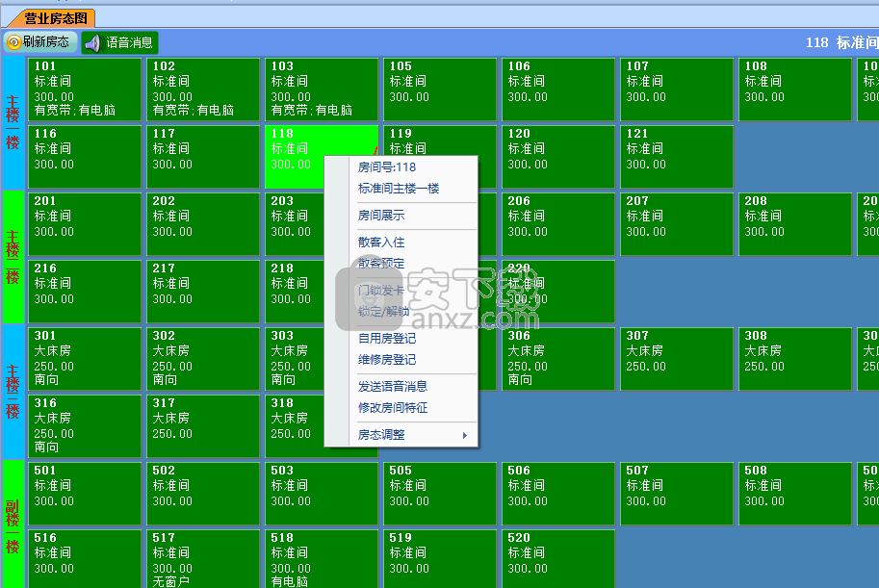Click the 主楼二楼 floor label

(13, 257)
